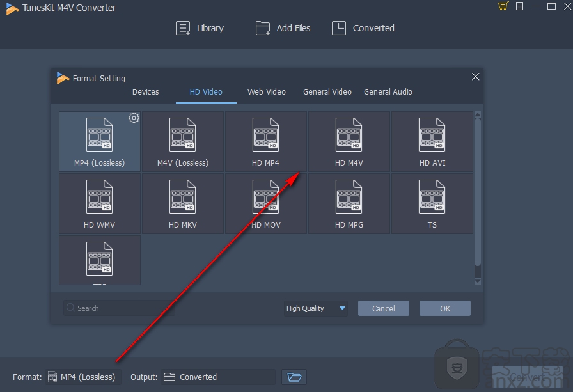Switch to the General Video tab

tap(327, 92)
